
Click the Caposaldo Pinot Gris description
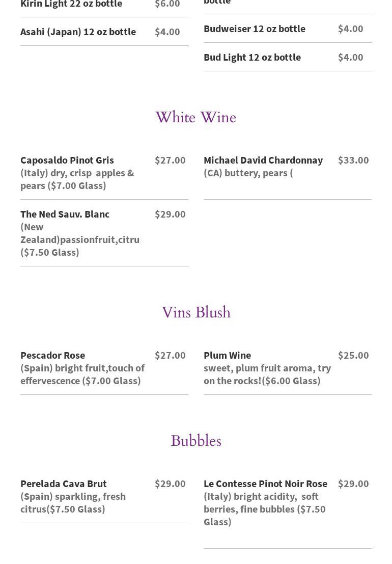[x=77, y=179]
